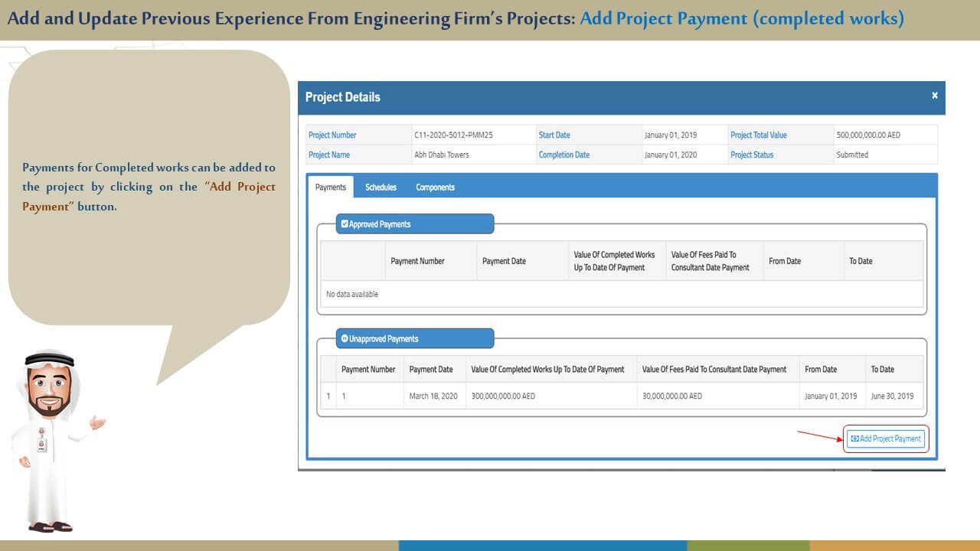Image resolution: width=980 pixels, height=551 pixels.
Task: Collapse the Approved Payments section header
Action: [x=415, y=224]
